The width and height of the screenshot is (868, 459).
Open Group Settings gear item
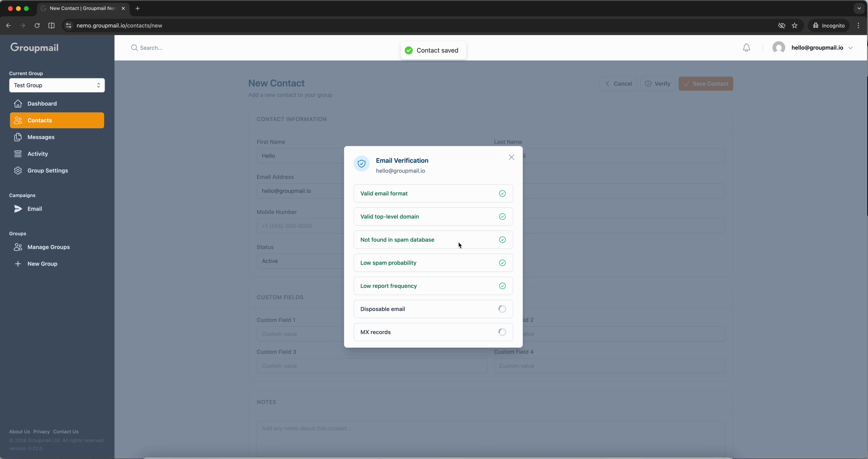click(x=47, y=170)
